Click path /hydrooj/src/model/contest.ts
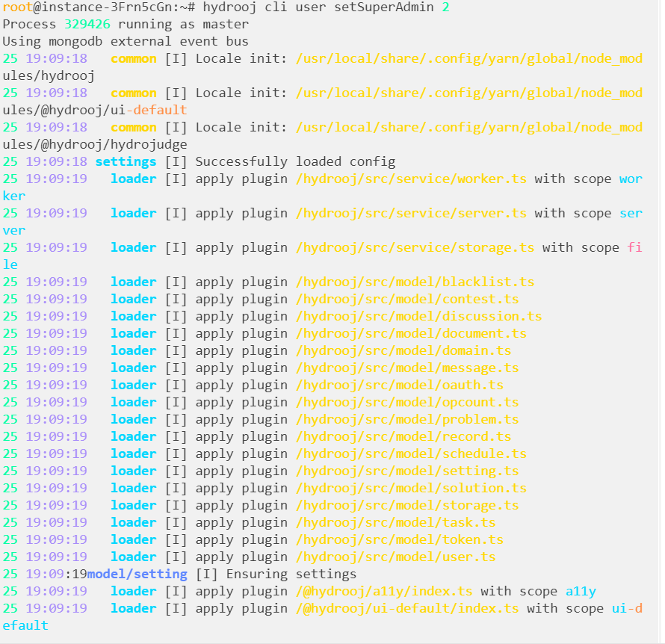 [407, 300]
